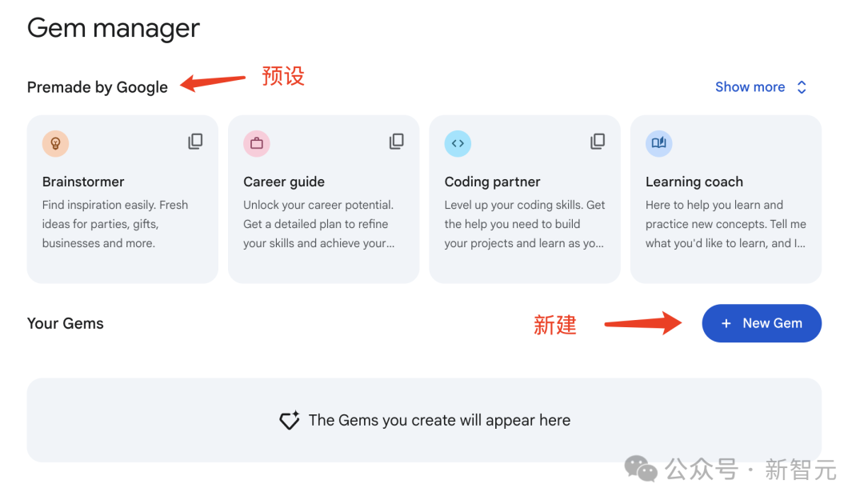Click the Career guide card description text
This screenshot has width=864, height=504.
click(x=319, y=224)
